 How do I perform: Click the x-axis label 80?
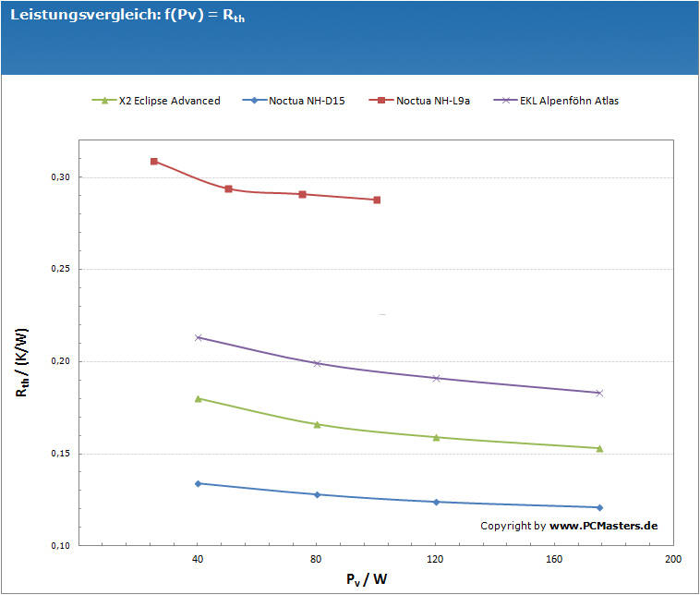[316, 559]
